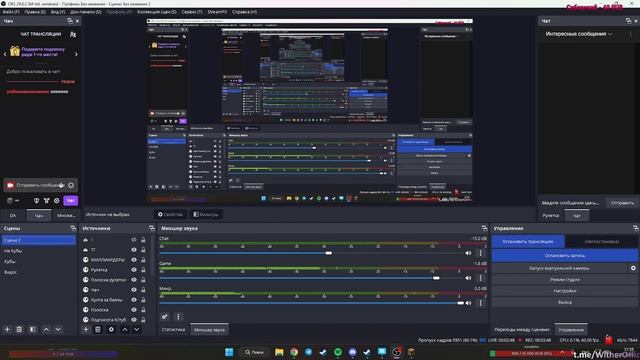Click Остановить запись button
This screenshot has height=360, width=640.
pyautogui.click(x=565, y=256)
